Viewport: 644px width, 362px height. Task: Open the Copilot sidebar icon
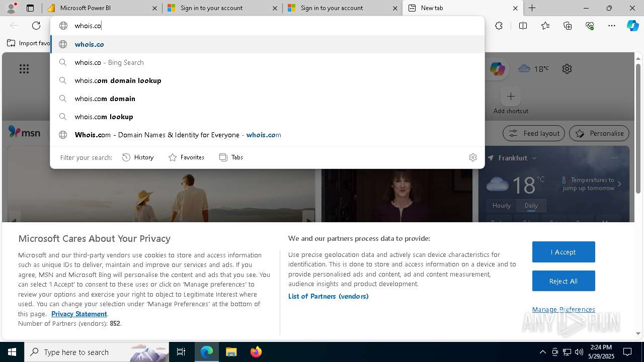(632, 26)
